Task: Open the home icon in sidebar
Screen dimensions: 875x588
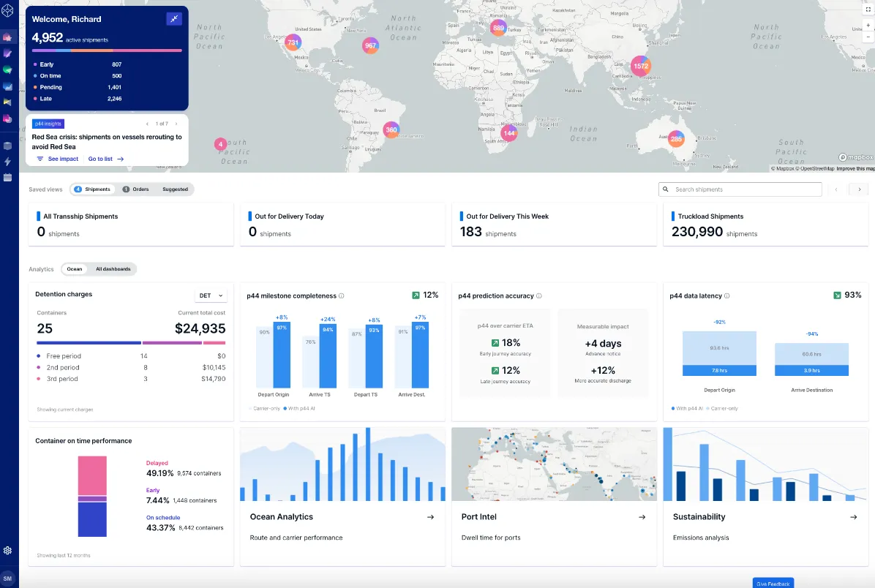Action: pyautogui.click(x=7, y=37)
